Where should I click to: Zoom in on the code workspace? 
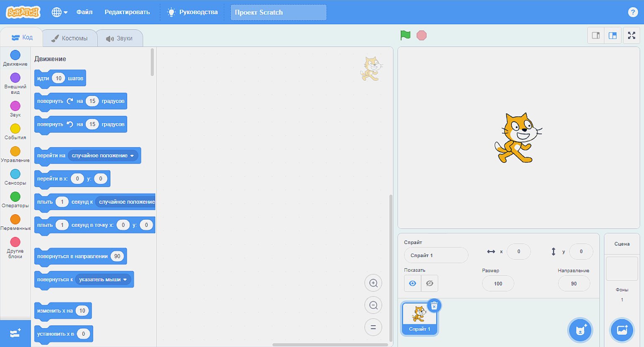pyautogui.click(x=373, y=283)
